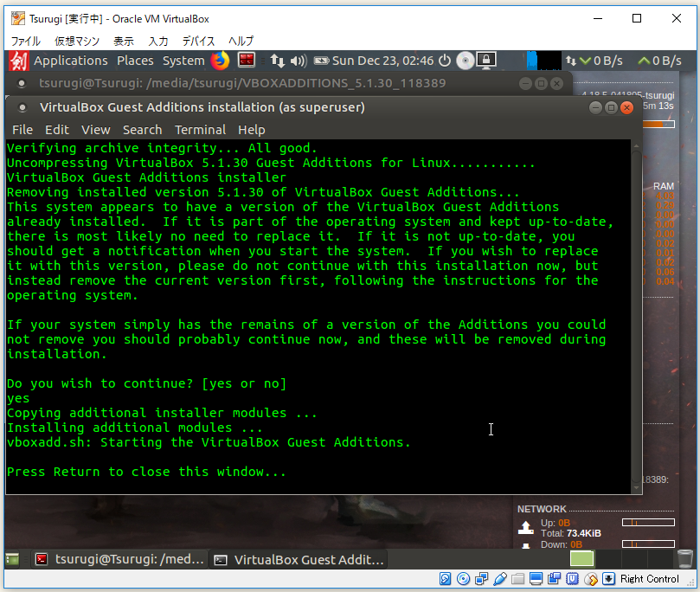Click the mouse integration status icon
Image resolution: width=700 pixels, height=592 pixels.
point(591,579)
